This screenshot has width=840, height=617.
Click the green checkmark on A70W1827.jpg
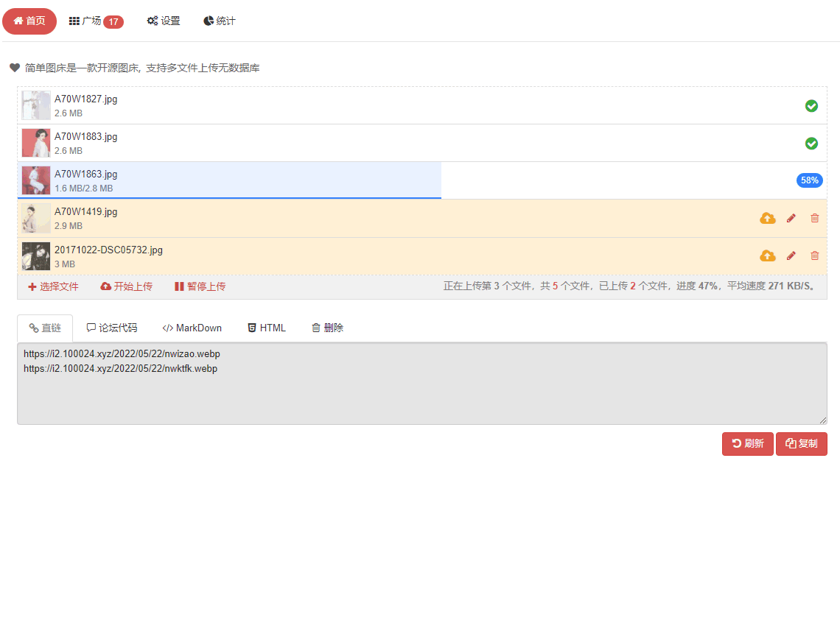[811, 106]
